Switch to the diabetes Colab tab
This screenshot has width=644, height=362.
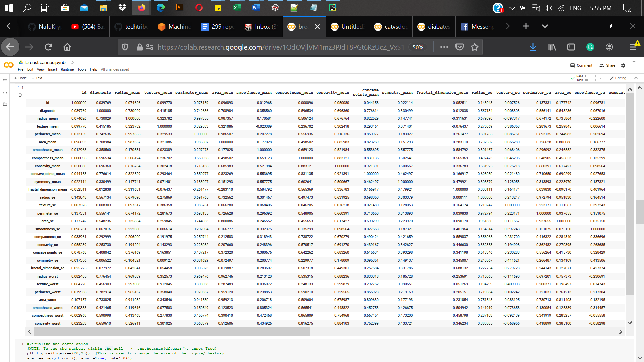[x=434, y=27]
